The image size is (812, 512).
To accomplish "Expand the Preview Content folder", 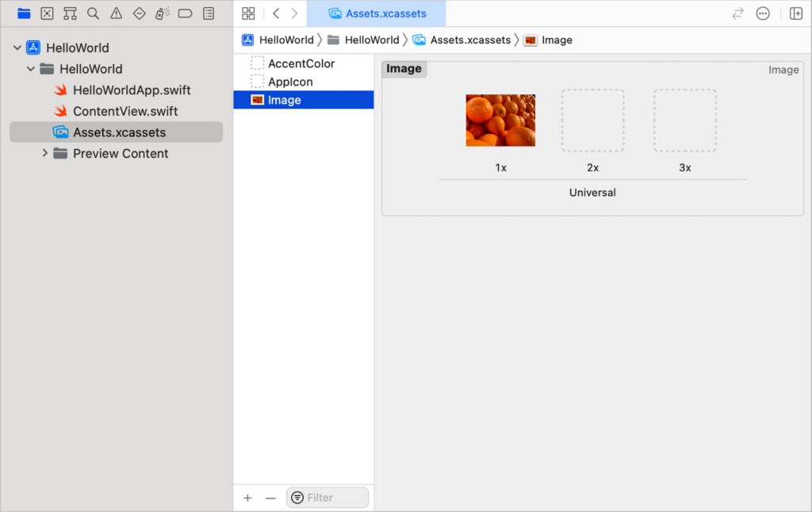I will 46,153.
